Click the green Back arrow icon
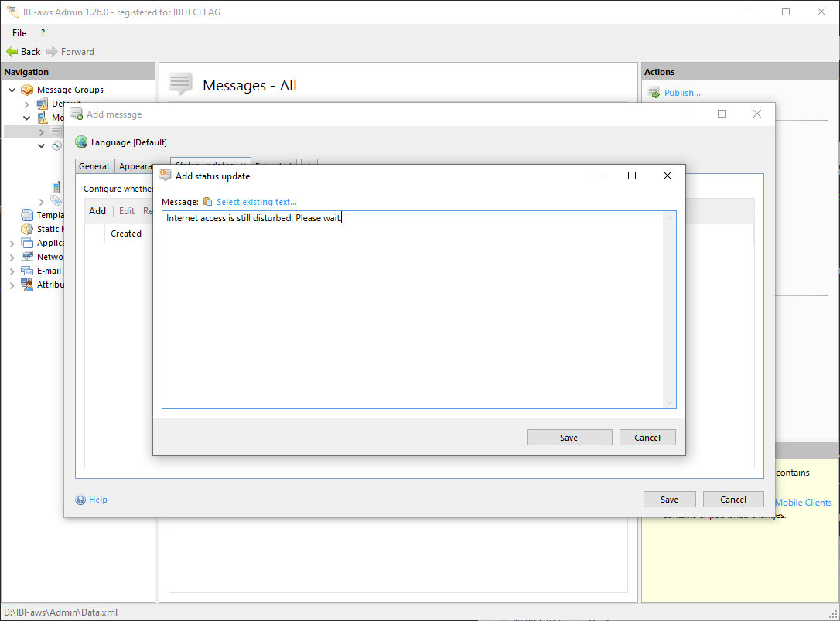The width and height of the screenshot is (840, 621). pos(12,52)
